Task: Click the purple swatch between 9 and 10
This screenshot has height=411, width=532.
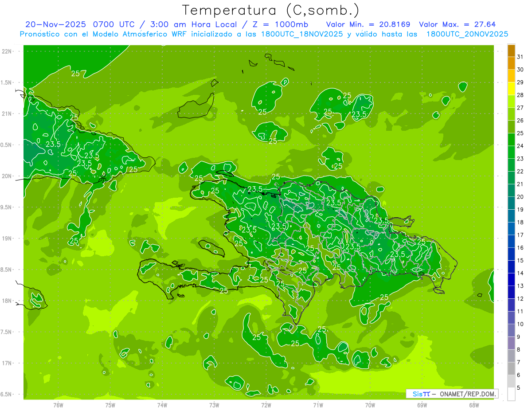Action: point(511,330)
